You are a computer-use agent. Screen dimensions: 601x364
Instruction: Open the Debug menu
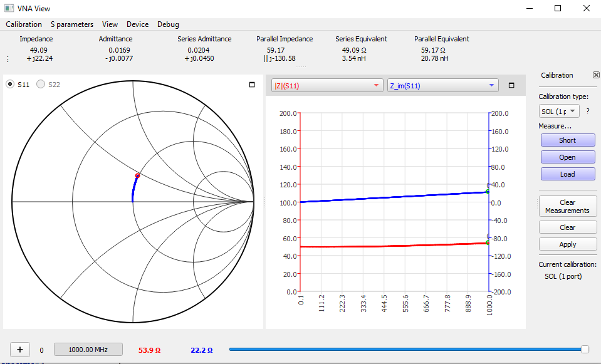[x=168, y=24]
